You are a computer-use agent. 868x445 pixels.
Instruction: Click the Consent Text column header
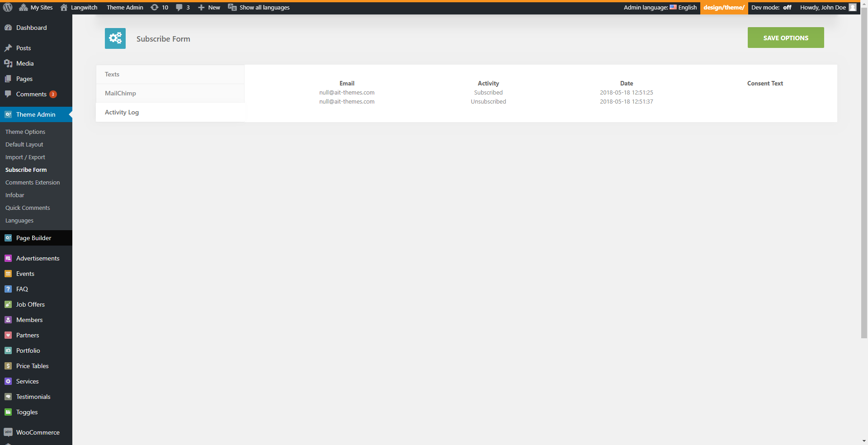765,83
